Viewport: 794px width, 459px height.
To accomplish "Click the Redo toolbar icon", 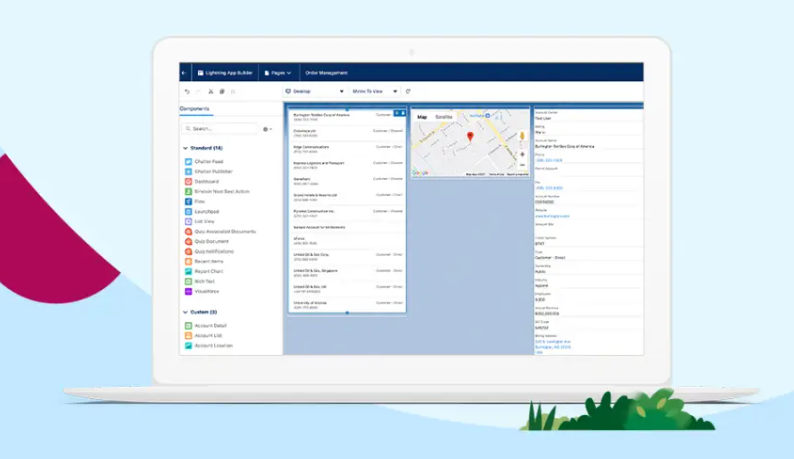I will pos(198,92).
